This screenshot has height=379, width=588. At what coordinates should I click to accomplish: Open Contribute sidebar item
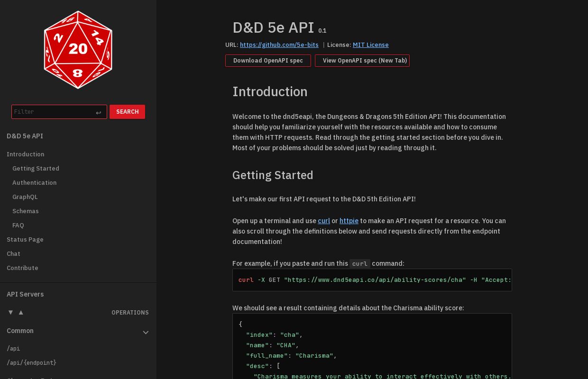tap(22, 268)
